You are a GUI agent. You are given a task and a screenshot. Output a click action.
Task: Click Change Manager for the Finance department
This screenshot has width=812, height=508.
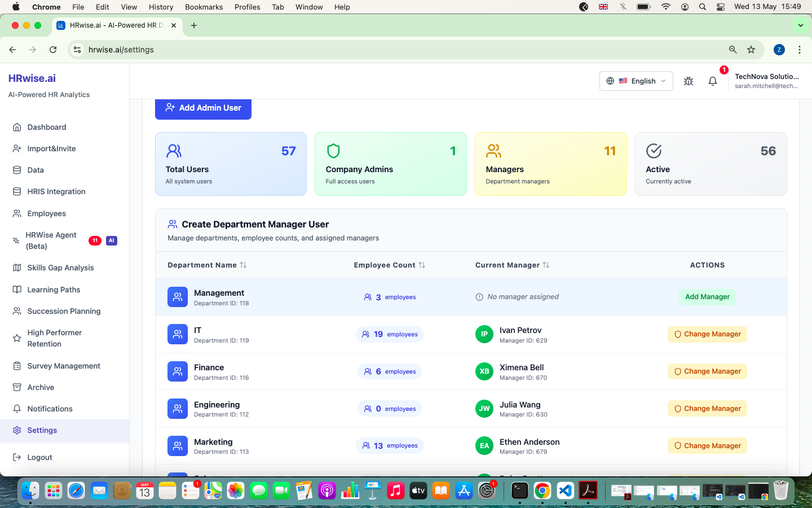tap(707, 371)
